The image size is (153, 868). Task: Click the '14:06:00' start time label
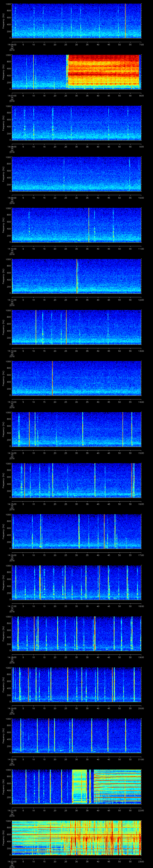[12, 44]
